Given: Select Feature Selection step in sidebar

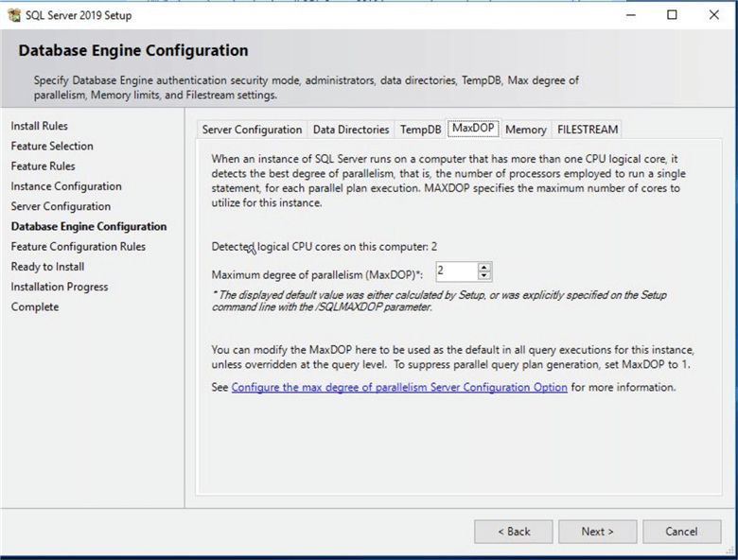Looking at the screenshot, I should [52, 146].
